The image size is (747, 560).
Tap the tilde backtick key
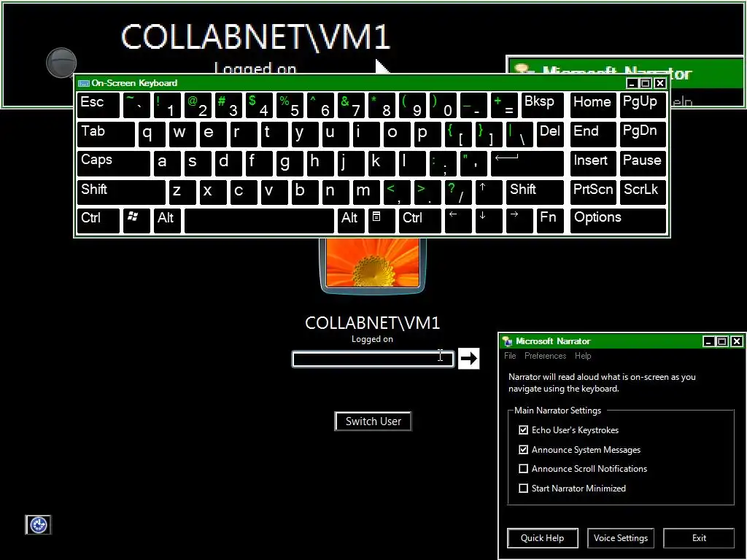click(136, 105)
